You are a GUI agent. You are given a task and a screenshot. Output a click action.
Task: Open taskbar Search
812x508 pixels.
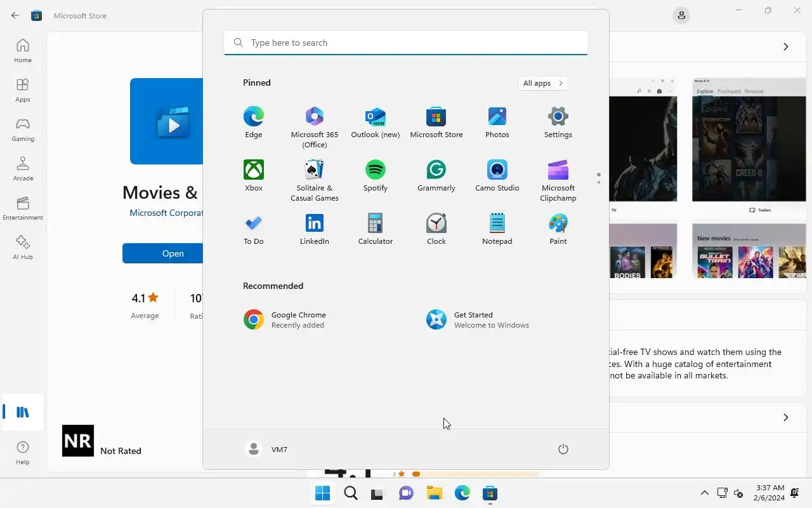point(350,493)
